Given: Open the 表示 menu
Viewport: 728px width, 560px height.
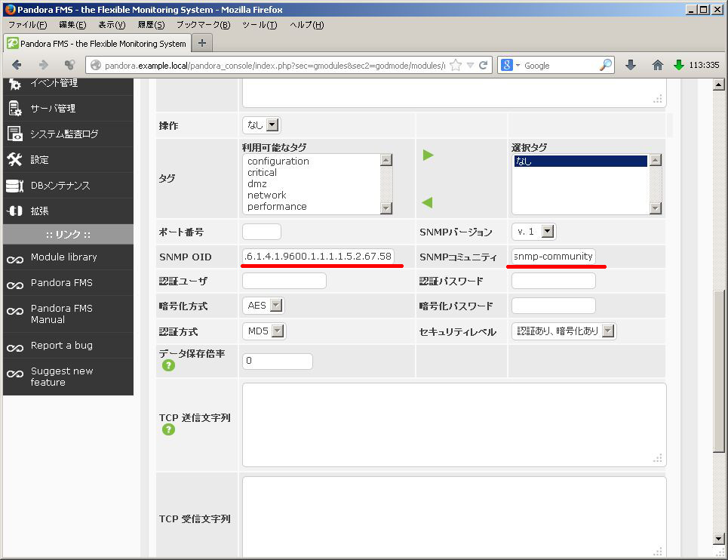Looking at the screenshot, I should (112, 25).
